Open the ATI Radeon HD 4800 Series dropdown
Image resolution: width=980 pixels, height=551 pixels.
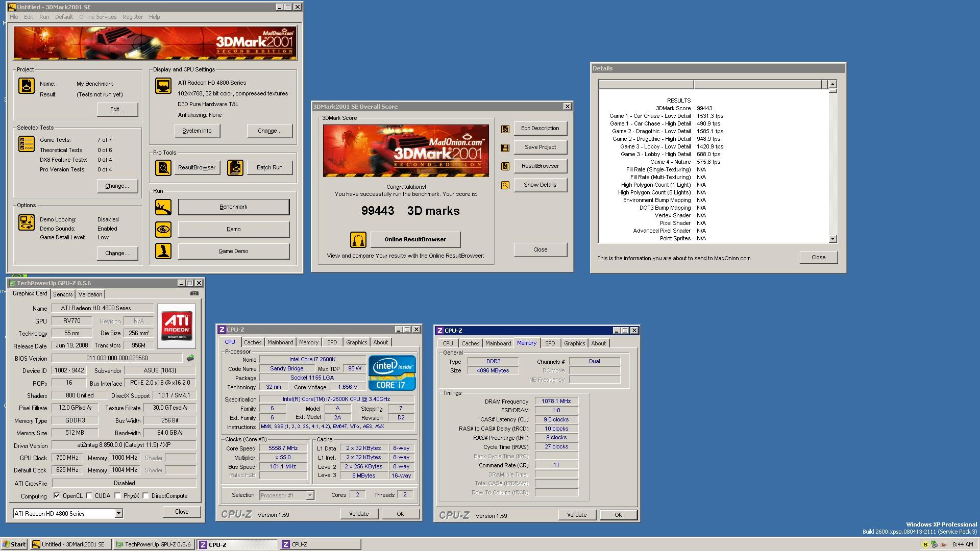(x=118, y=514)
